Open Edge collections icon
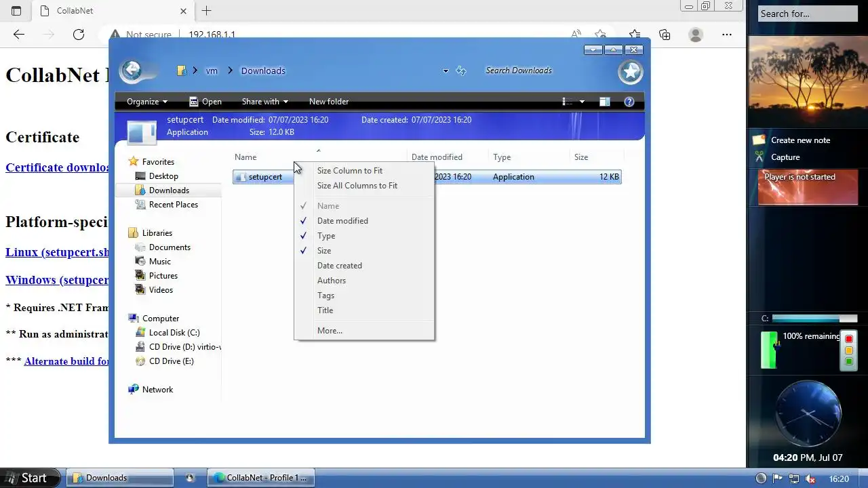The height and width of the screenshot is (488, 868). 665,35
